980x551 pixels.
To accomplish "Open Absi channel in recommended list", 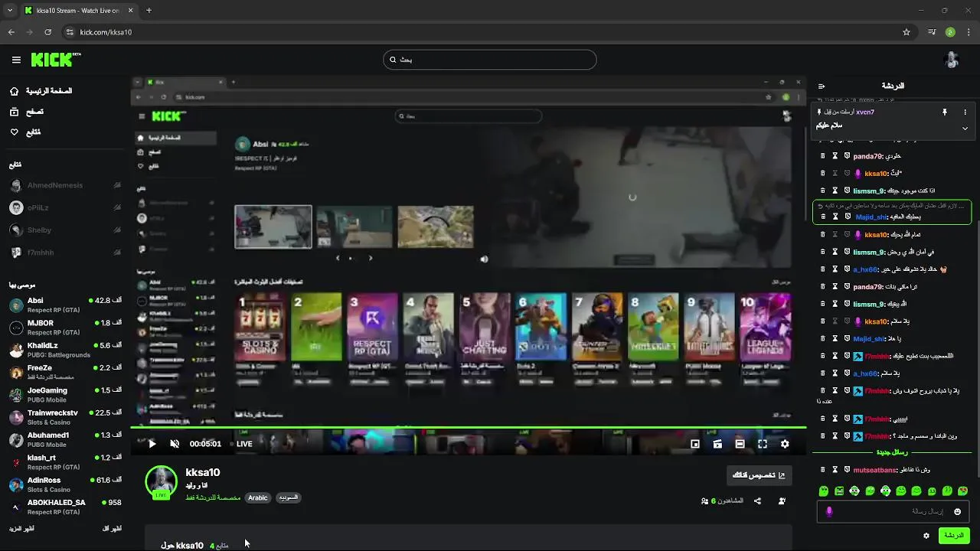I will coord(65,305).
